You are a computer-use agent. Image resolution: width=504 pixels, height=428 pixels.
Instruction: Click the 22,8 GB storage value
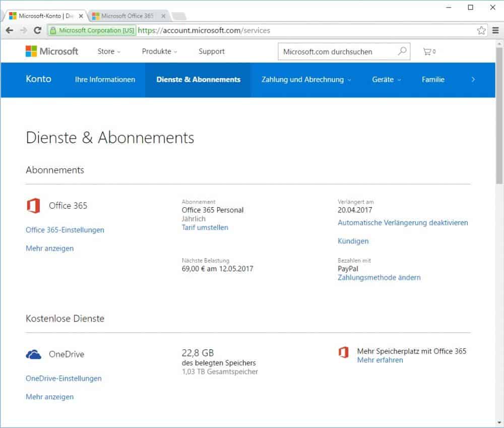tap(198, 353)
